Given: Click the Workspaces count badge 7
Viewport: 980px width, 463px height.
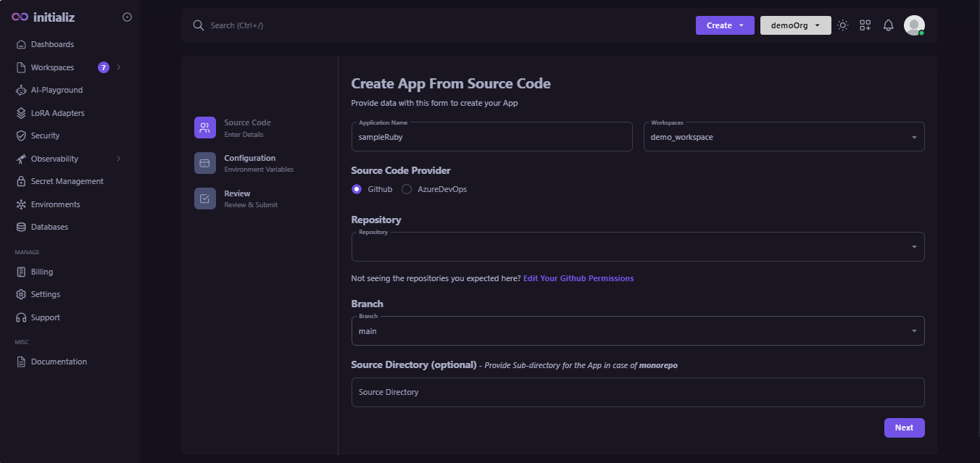Looking at the screenshot, I should (104, 67).
